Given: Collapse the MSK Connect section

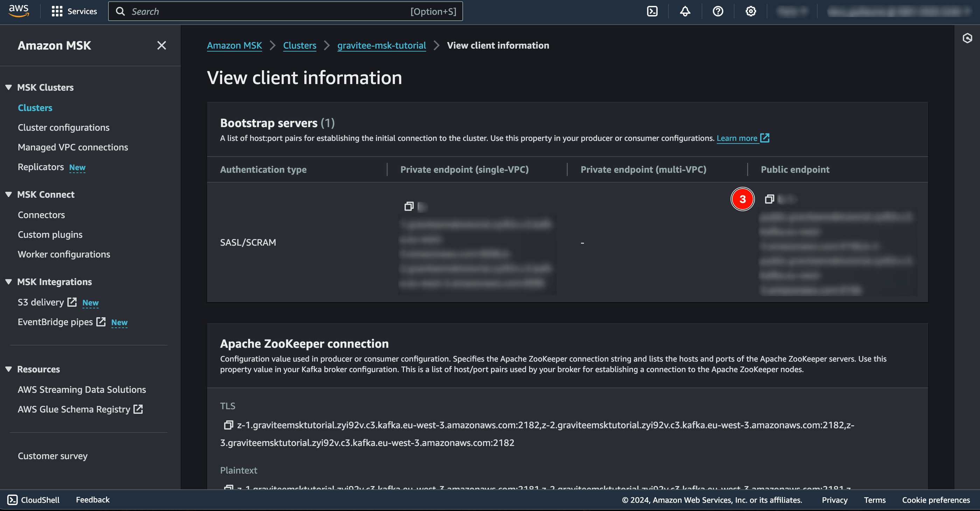Looking at the screenshot, I should 8,194.
